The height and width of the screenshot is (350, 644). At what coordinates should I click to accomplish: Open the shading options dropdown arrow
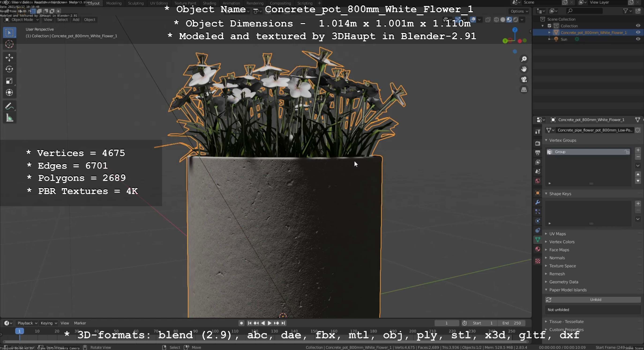click(522, 20)
